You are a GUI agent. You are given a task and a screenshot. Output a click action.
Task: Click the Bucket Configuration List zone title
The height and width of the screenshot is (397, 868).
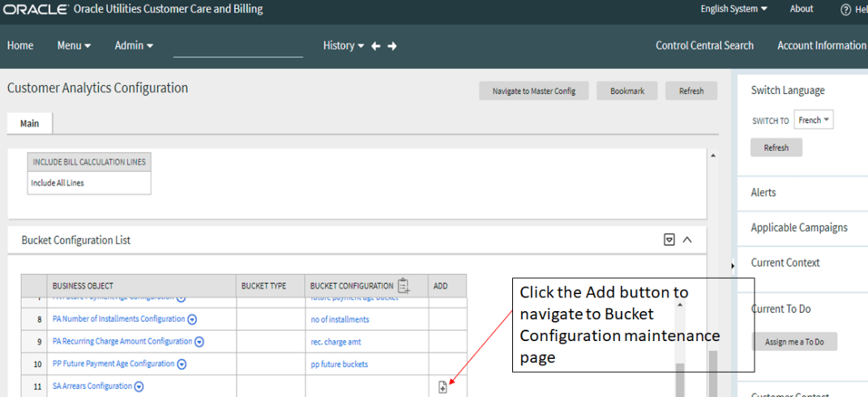point(76,241)
